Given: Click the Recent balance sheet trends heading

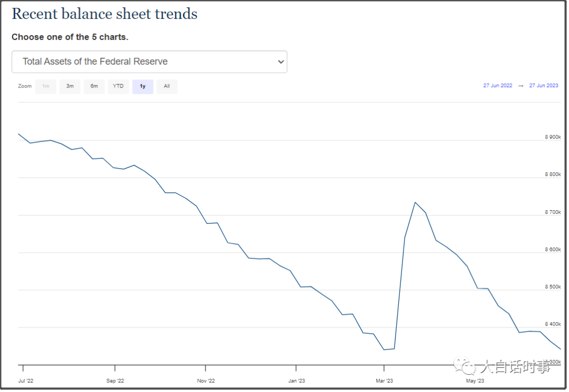Looking at the screenshot, I should (x=104, y=14).
